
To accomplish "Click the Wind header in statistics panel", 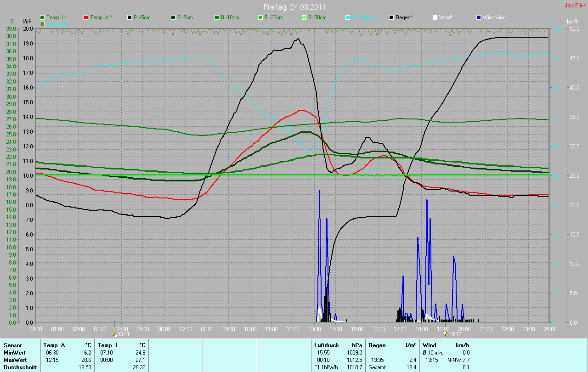I will point(429,345).
